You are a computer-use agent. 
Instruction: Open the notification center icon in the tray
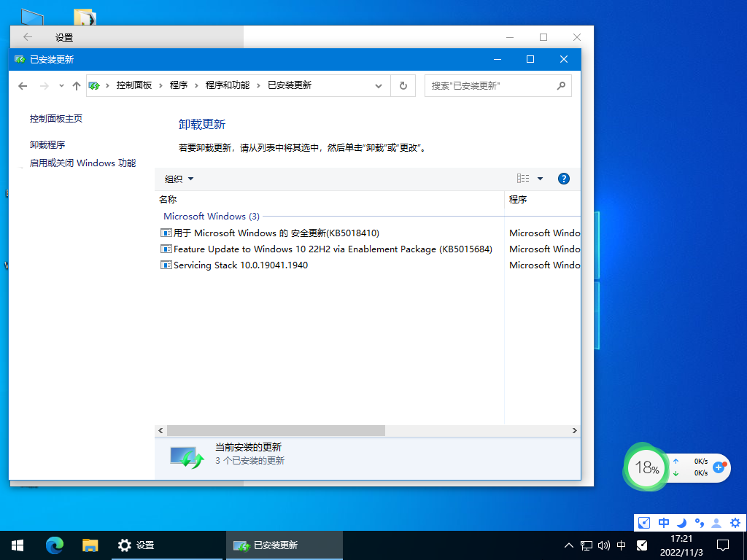[722, 545]
